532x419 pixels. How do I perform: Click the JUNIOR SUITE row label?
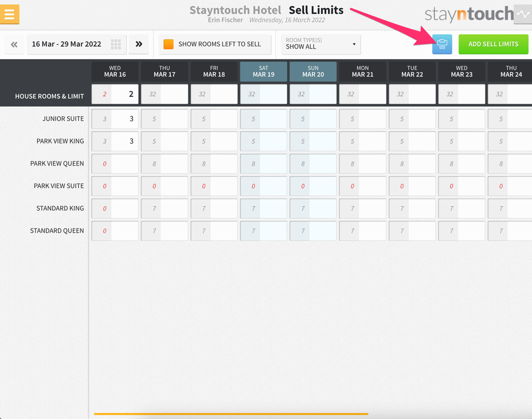point(63,119)
